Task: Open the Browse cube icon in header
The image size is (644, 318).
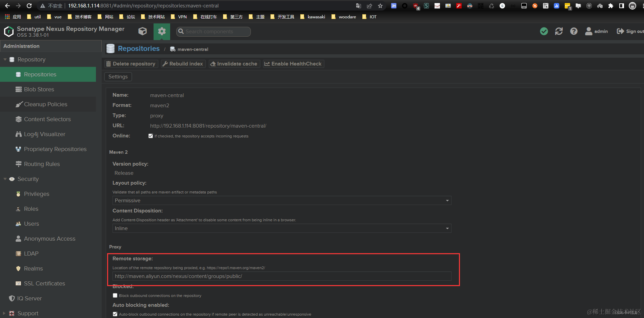Action: click(x=143, y=32)
